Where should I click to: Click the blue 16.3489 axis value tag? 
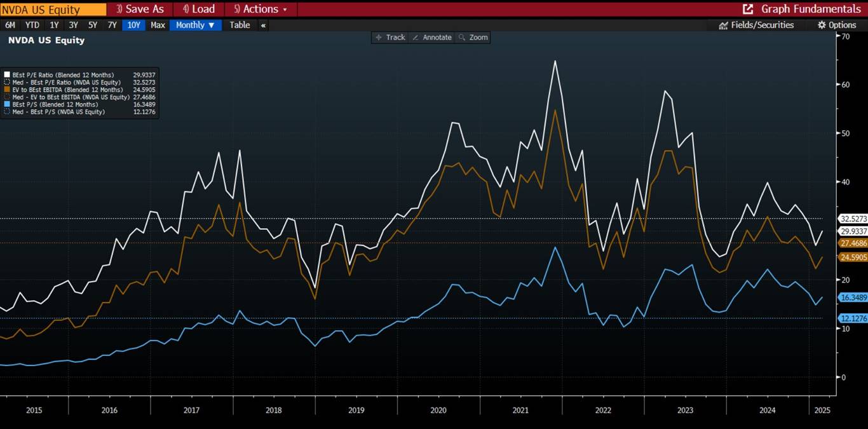pos(853,297)
